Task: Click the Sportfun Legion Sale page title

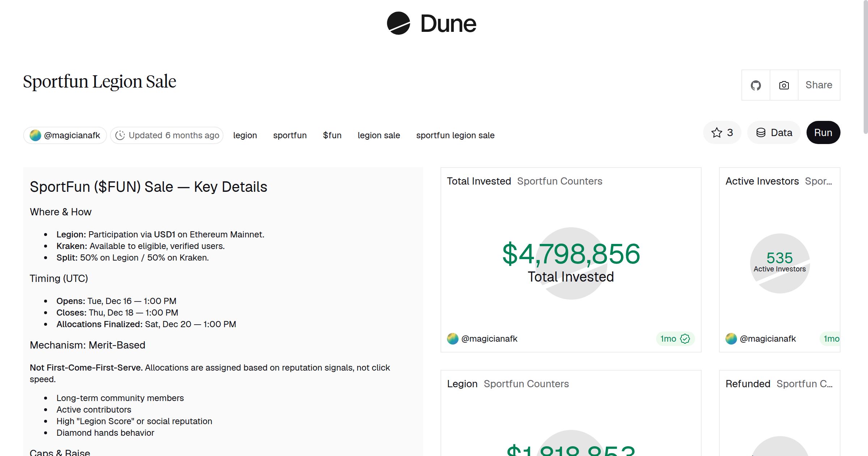Action: tap(99, 82)
